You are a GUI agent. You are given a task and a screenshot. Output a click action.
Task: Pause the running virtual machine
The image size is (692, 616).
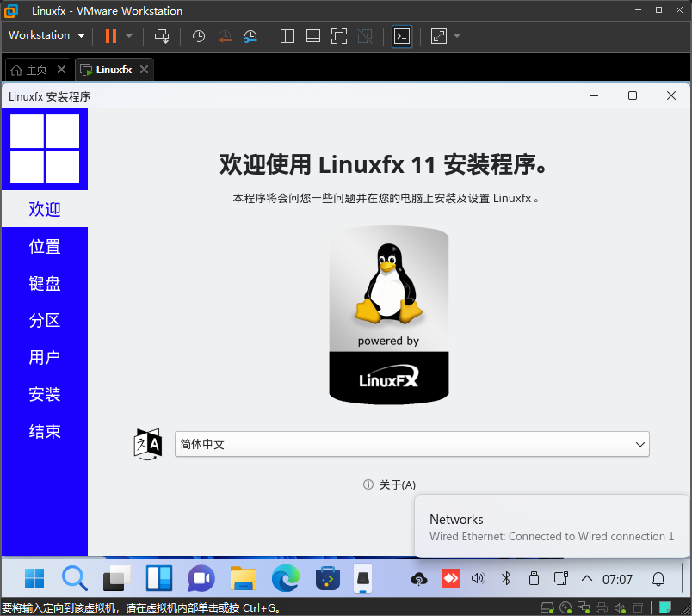point(112,36)
